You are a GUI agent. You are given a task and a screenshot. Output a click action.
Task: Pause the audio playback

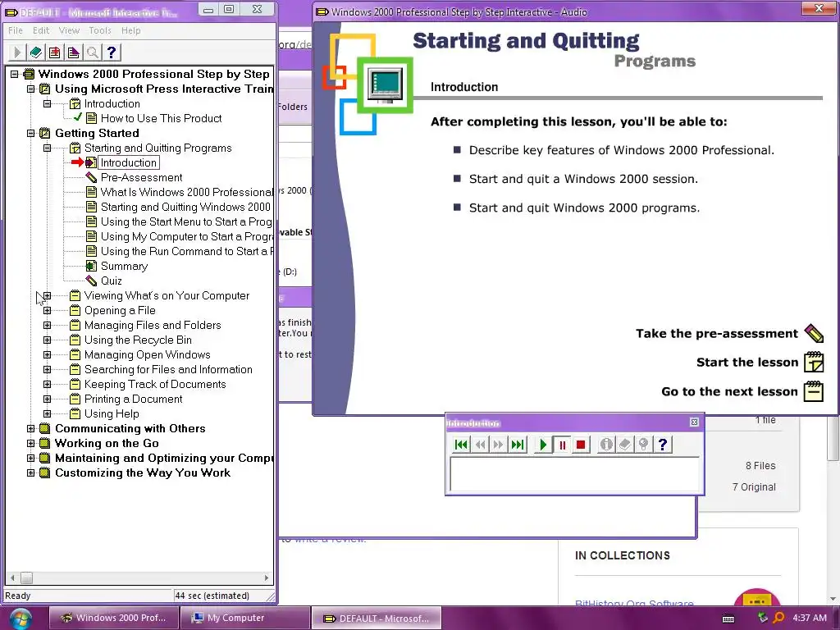tap(562, 445)
